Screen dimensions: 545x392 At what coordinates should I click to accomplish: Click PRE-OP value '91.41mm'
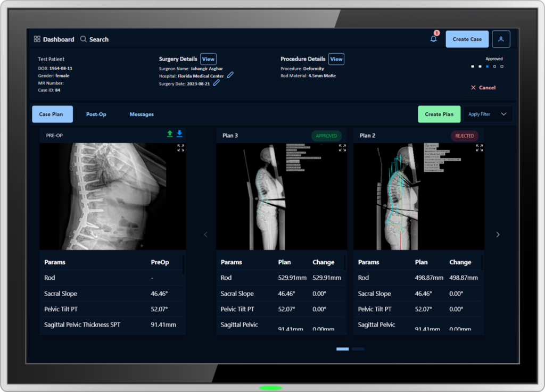click(x=163, y=324)
